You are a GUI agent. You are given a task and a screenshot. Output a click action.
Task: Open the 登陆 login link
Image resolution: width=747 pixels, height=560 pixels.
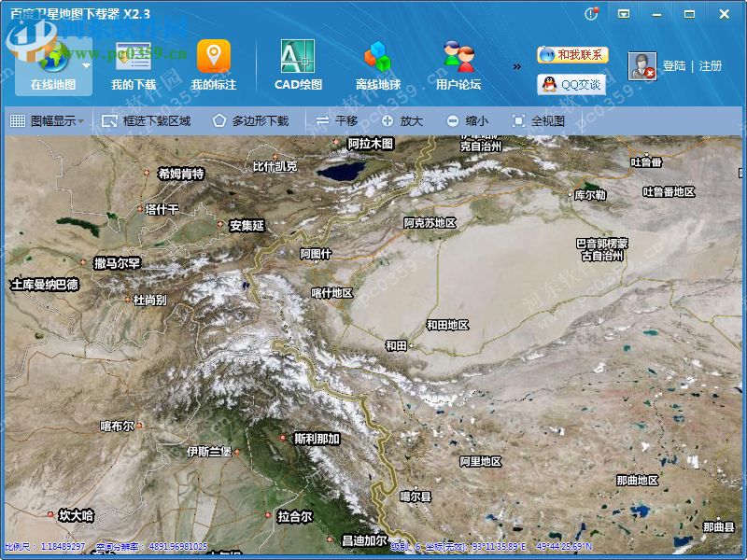coord(674,65)
